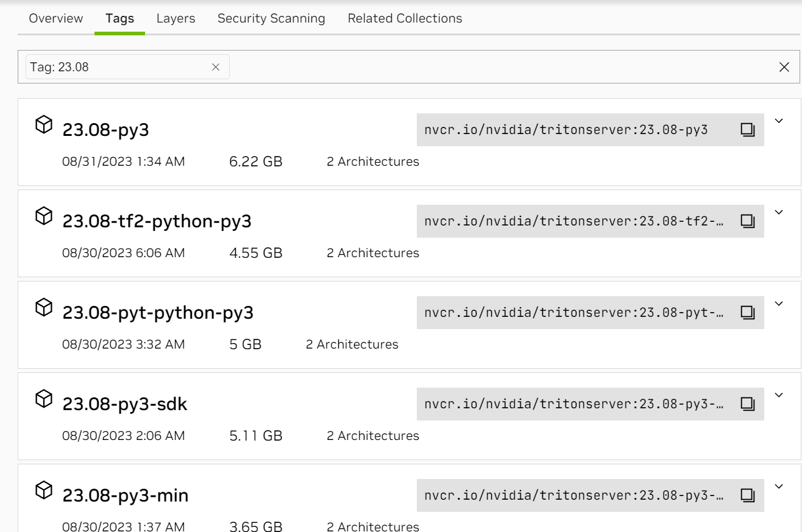This screenshot has width=802, height=532.
Task: Click the 23.08-py3-min tag title
Action: click(x=126, y=496)
